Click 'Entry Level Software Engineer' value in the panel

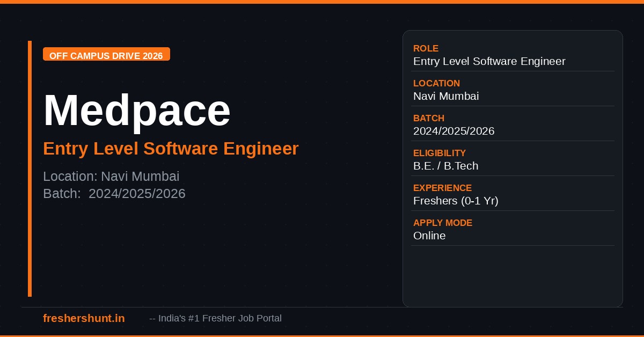[489, 61]
